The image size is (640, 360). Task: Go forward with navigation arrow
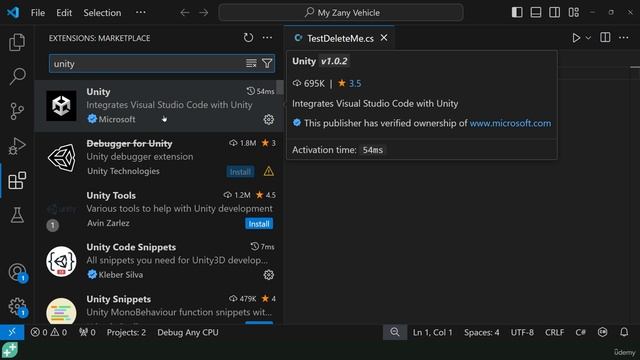(204, 13)
